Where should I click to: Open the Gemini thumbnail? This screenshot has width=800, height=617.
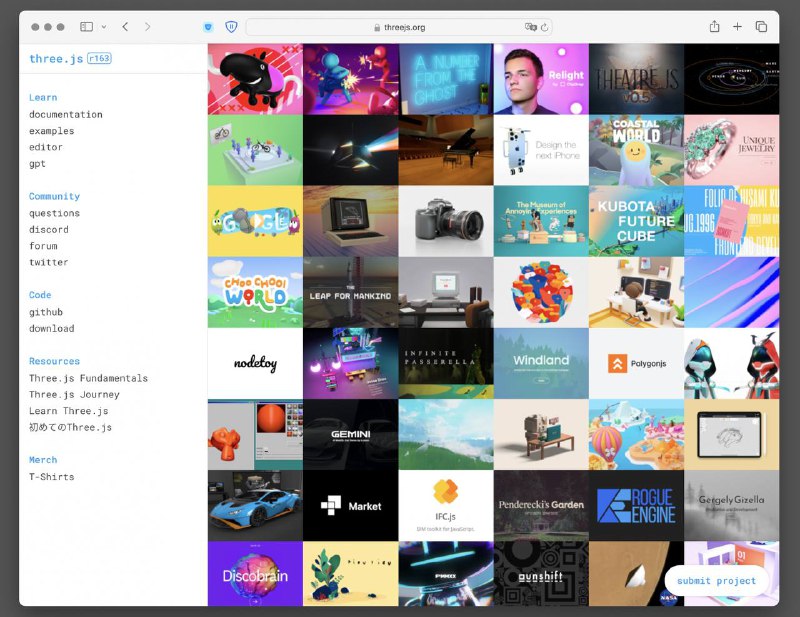point(351,434)
